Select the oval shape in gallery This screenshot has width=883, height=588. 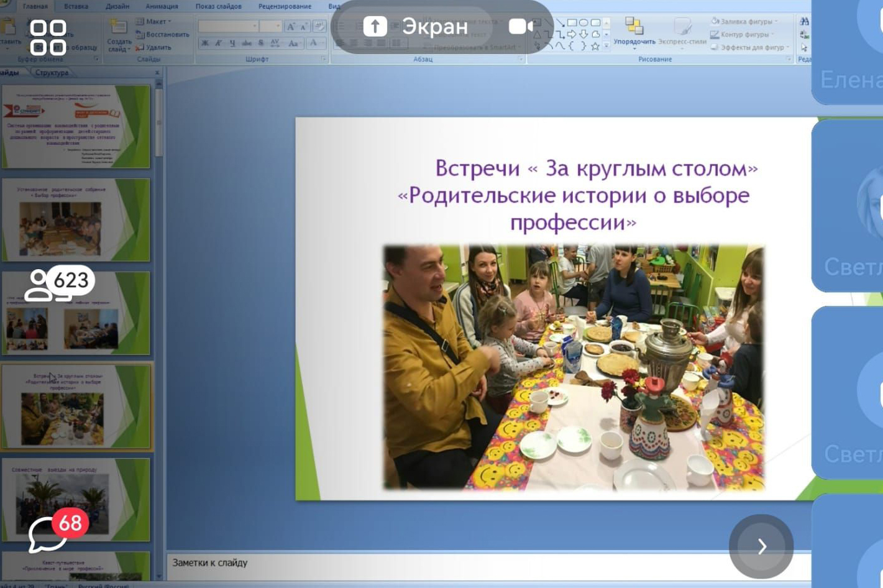(583, 23)
